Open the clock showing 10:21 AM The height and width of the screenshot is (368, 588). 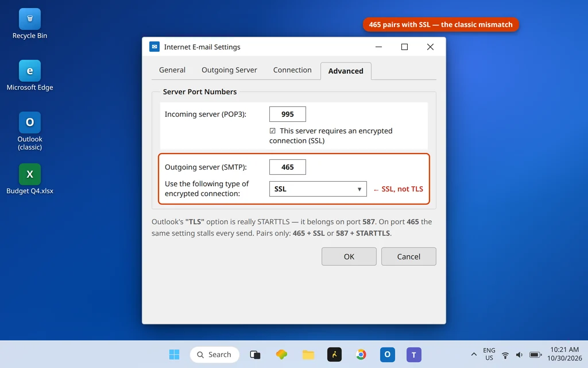pos(564,354)
